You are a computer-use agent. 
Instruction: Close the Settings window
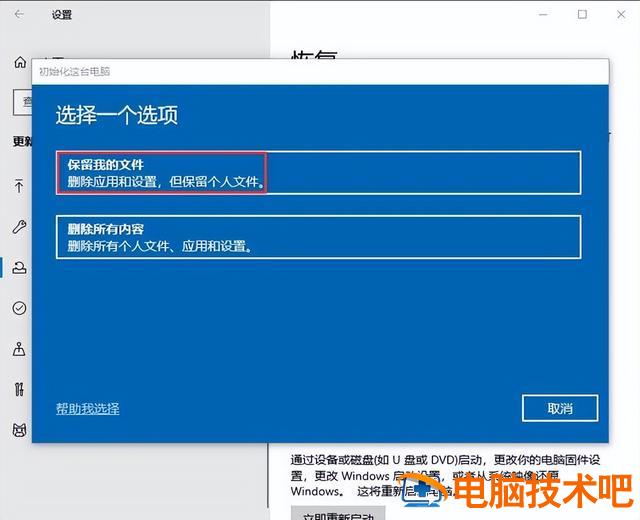click(x=621, y=15)
